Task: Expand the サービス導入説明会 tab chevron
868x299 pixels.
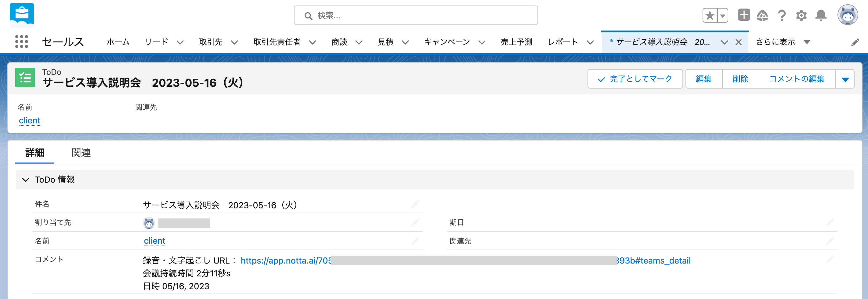Action: click(724, 42)
